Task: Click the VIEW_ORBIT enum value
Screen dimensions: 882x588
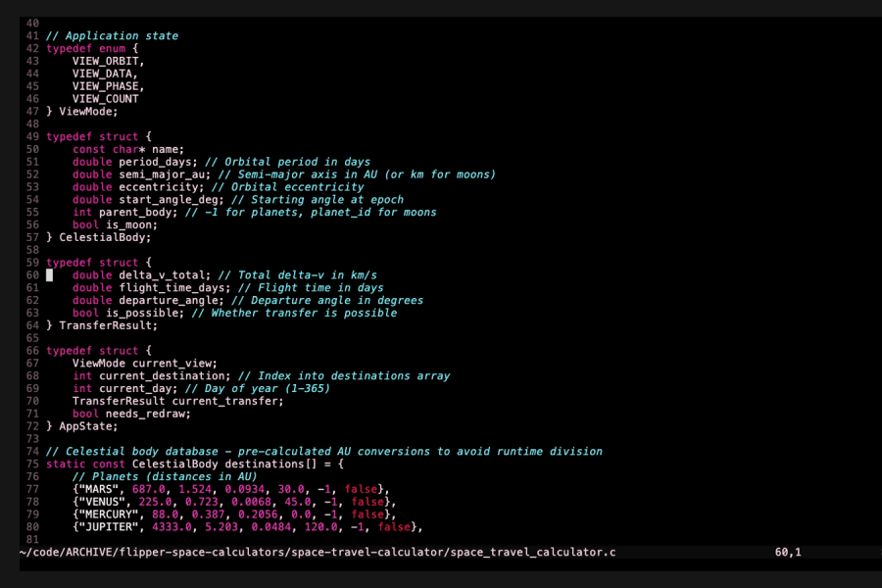Action: click(108, 61)
